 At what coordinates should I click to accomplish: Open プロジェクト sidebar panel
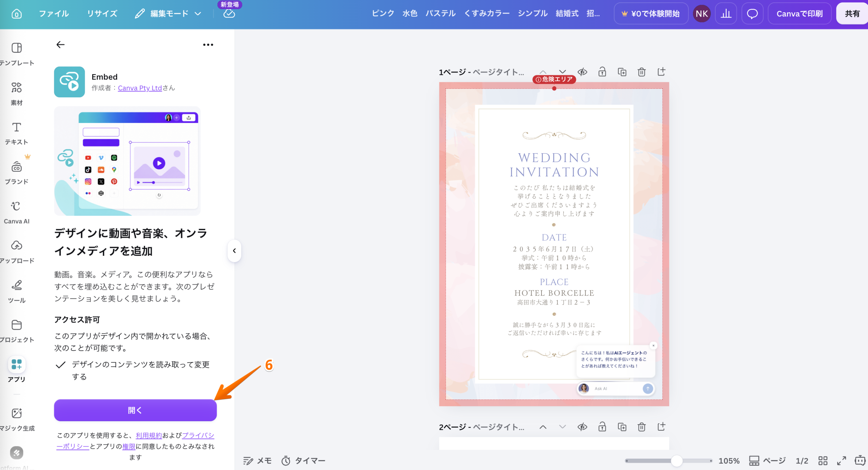pos(17,331)
